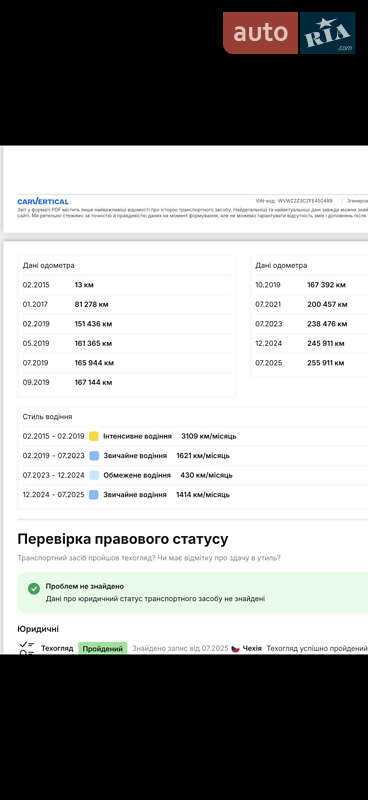368x800 pixels.
Task: Click the Юридичні section heading
Action: click(x=38, y=629)
